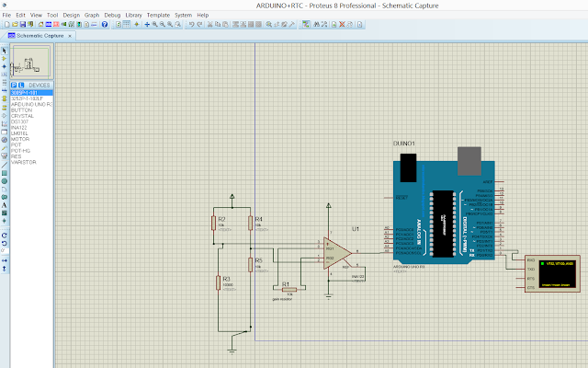
Task: Click the Block Copy icon
Action: click(x=235, y=25)
